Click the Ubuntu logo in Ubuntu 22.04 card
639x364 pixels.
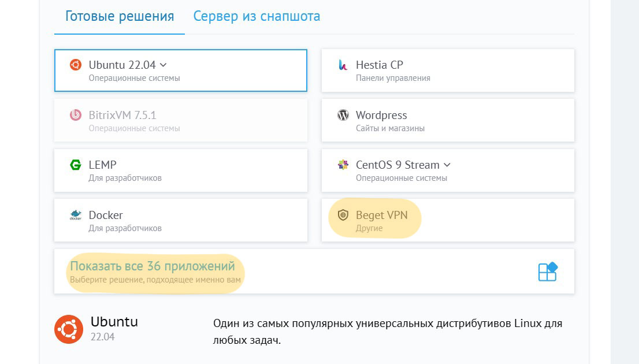click(x=75, y=65)
